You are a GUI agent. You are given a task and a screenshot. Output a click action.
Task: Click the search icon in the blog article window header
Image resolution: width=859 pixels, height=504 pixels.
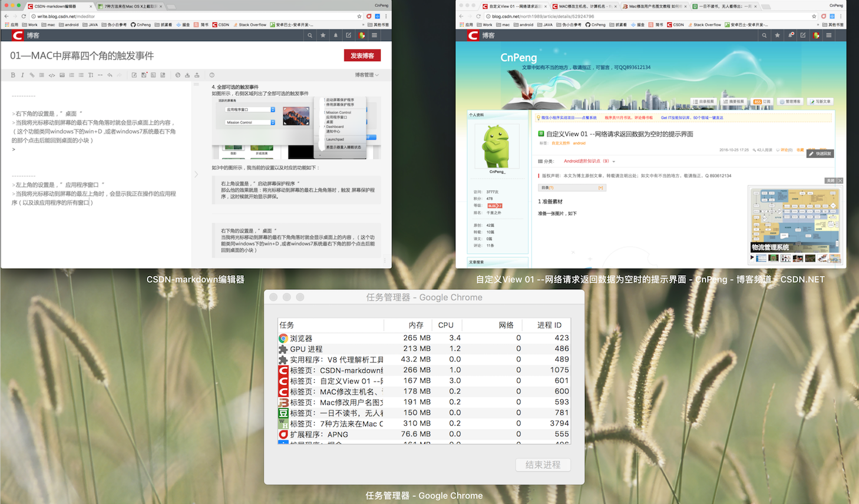pyautogui.click(x=764, y=35)
